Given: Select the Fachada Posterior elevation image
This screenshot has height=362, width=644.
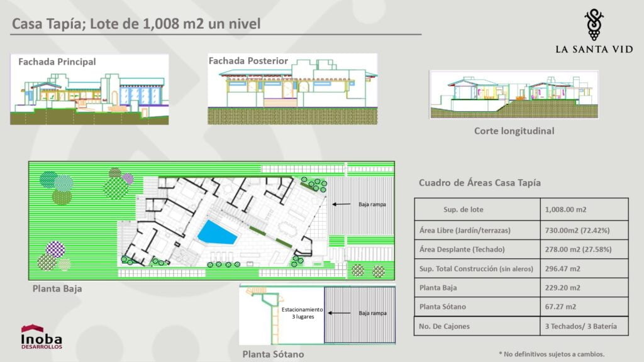Looking at the screenshot, I should (x=292, y=89).
